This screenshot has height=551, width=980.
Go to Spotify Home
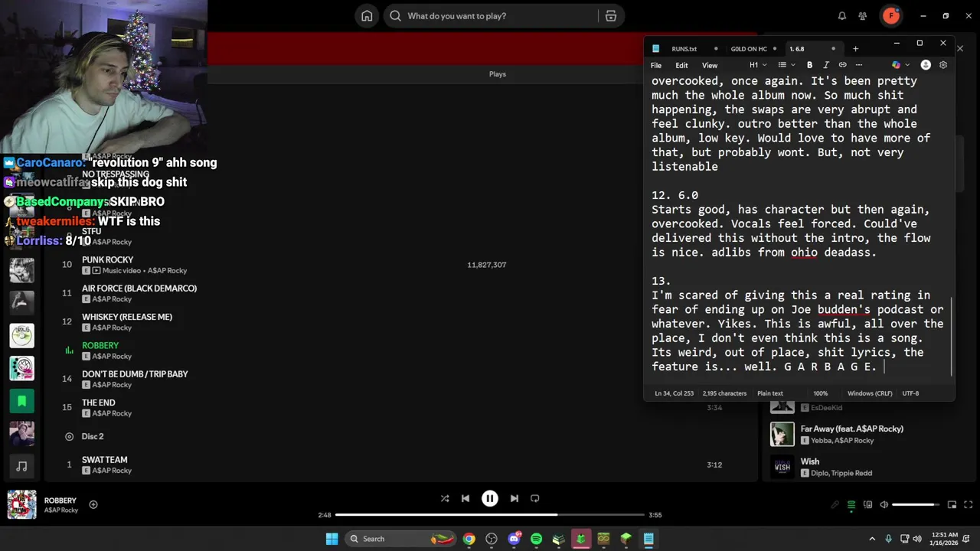[367, 16]
